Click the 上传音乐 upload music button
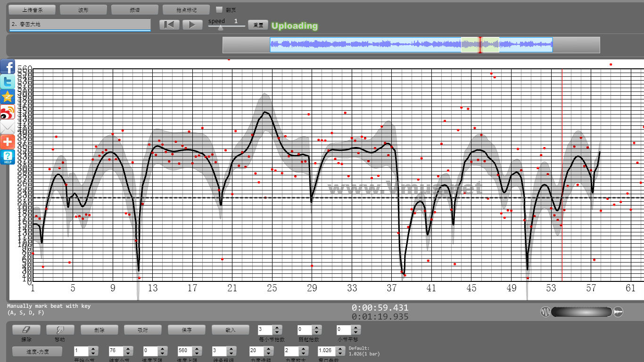The height and width of the screenshot is (362, 644). click(32, 9)
